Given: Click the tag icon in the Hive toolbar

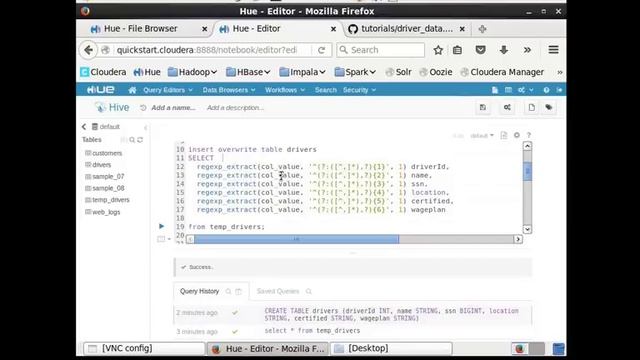Looking at the screenshot, I should tap(549, 107).
